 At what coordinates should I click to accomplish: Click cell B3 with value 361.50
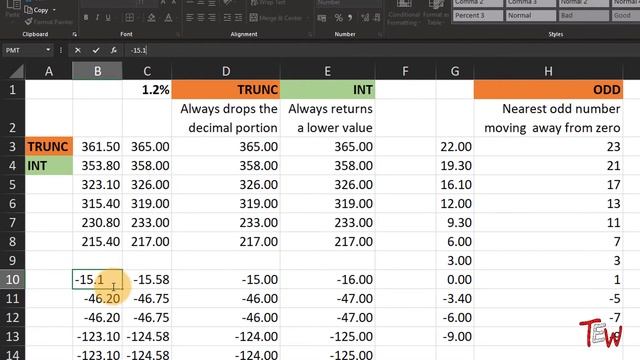pyautogui.click(x=98, y=147)
